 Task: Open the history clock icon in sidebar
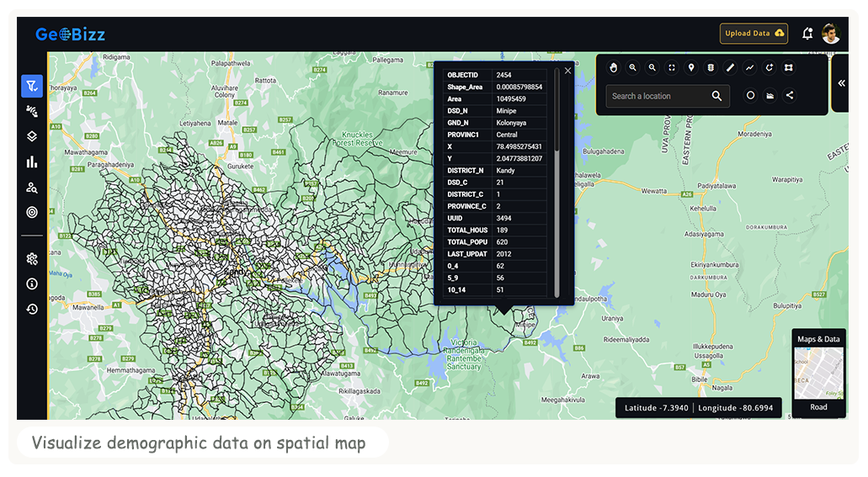click(x=32, y=309)
